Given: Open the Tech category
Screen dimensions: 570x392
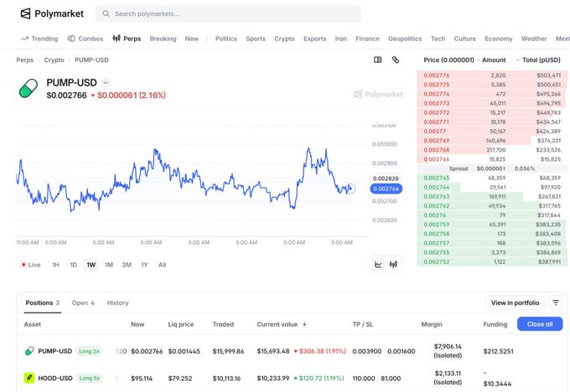Looking at the screenshot, I should click(x=438, y=39).
